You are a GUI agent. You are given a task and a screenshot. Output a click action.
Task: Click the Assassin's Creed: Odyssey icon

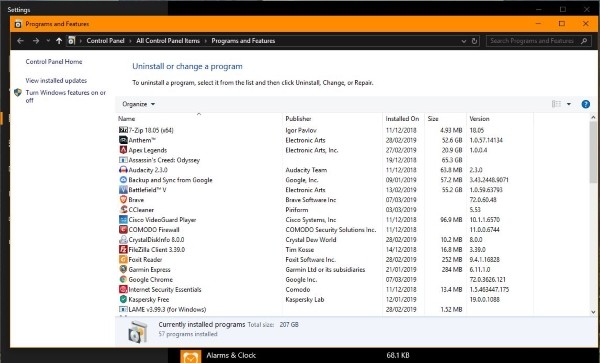pos(123,160)
